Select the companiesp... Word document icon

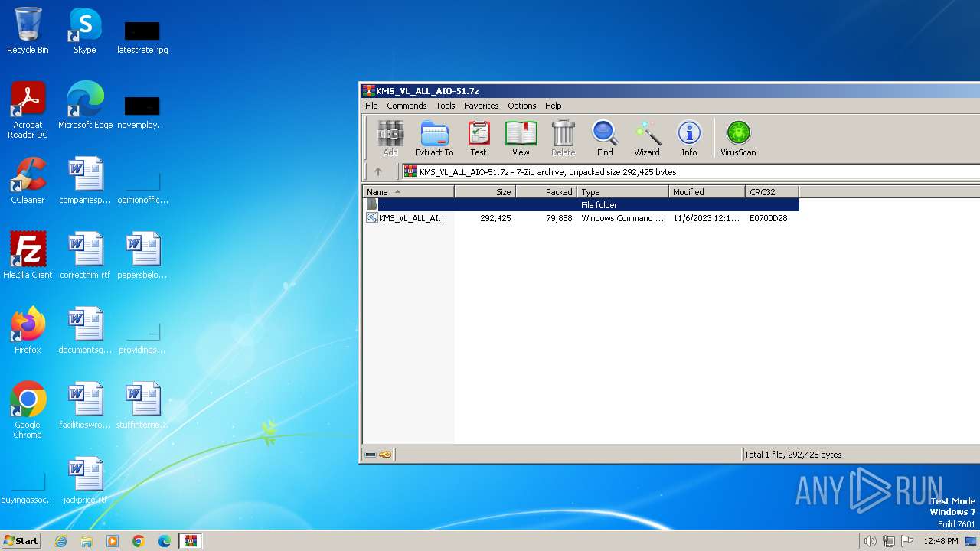[x=85, y=181]
